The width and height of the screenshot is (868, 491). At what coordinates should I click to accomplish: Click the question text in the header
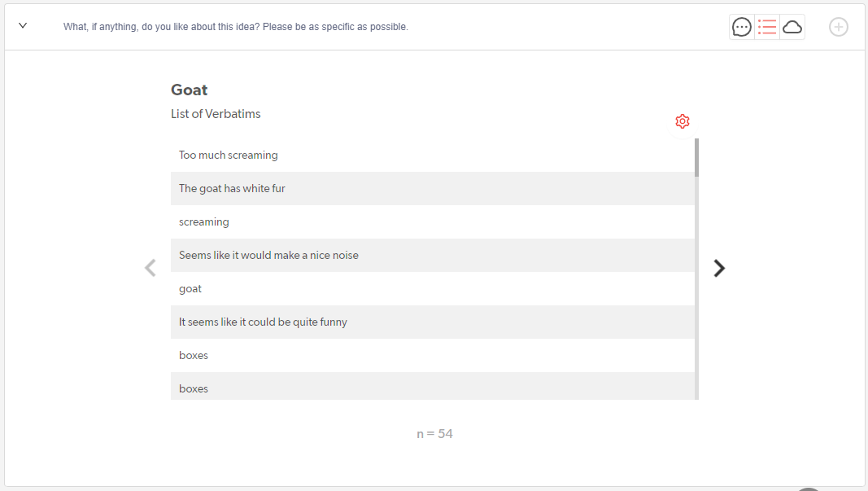point(236,27)
